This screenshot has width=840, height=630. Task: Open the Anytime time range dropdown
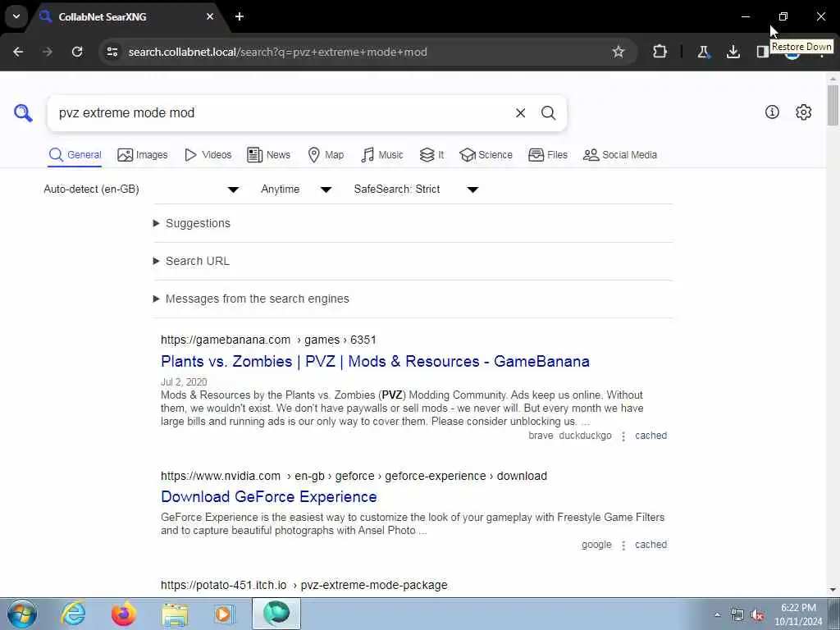(x=296, y=189)
